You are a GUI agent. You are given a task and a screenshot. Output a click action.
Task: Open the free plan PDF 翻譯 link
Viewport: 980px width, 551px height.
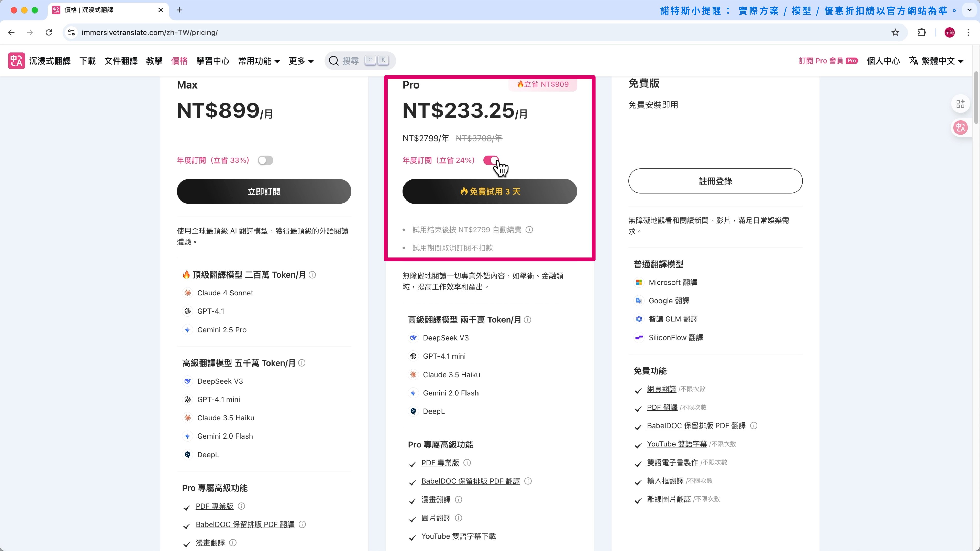[x=662, y=407]
